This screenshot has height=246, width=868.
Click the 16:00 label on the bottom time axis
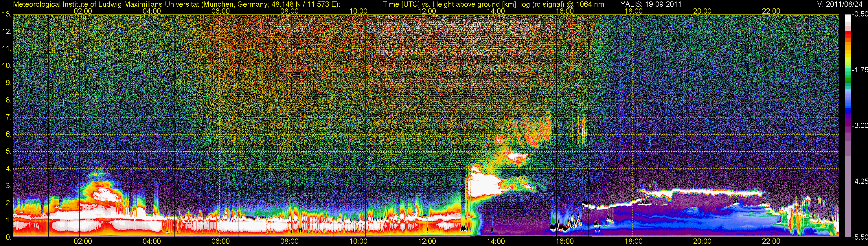pyautogui.click(x=565, y=241)
